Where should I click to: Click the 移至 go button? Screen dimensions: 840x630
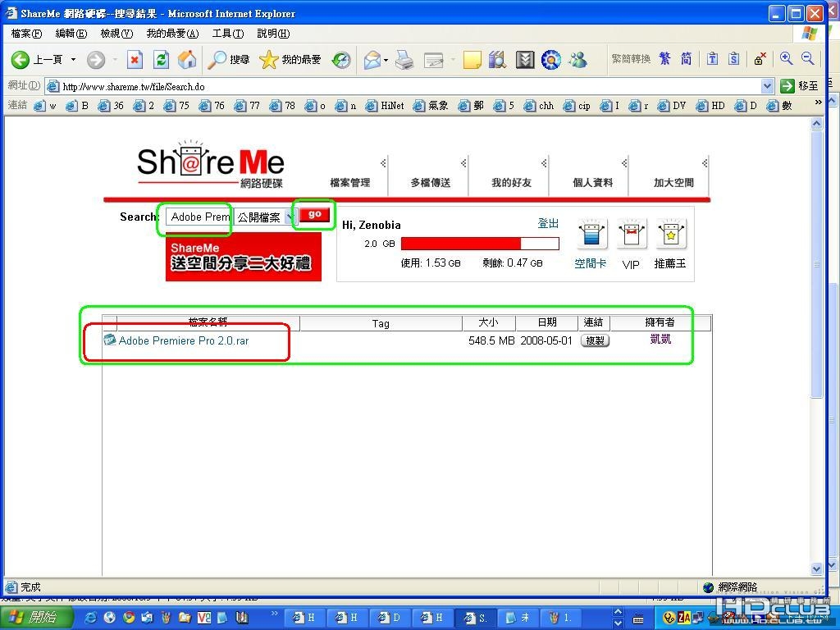pos(801,85)
